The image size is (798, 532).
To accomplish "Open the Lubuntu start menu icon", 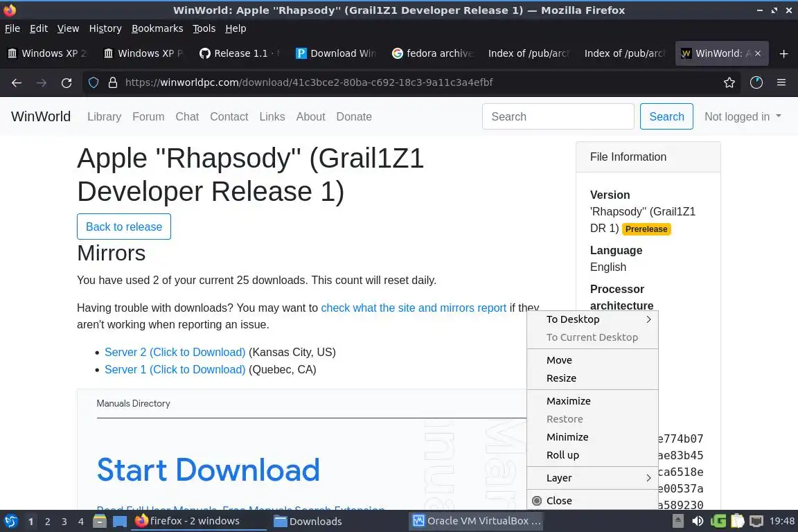I will (x=10, y=521).
